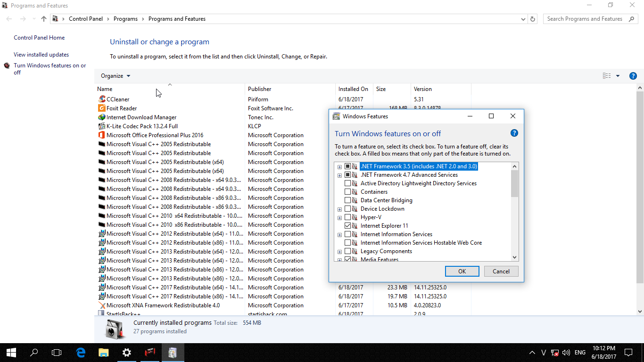The image size is (644, 362).
Task: Click the CCleaner program icon
Action: click(102, 99)
